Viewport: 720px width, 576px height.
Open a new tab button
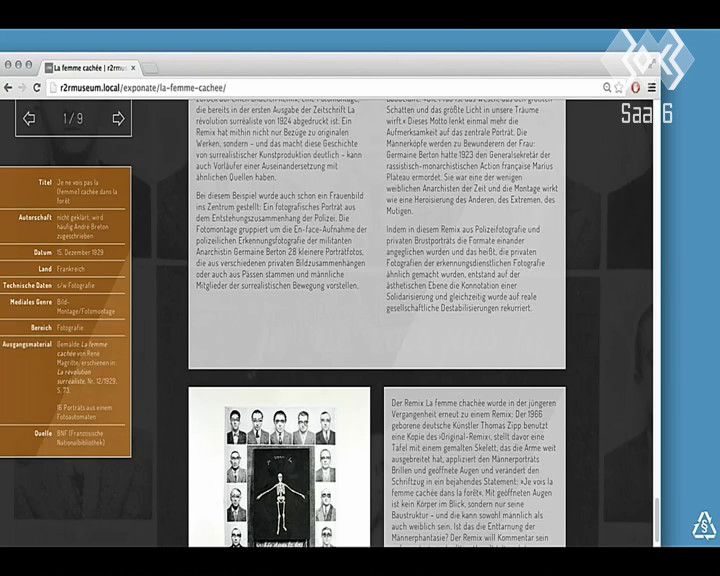tap(150, 68)
